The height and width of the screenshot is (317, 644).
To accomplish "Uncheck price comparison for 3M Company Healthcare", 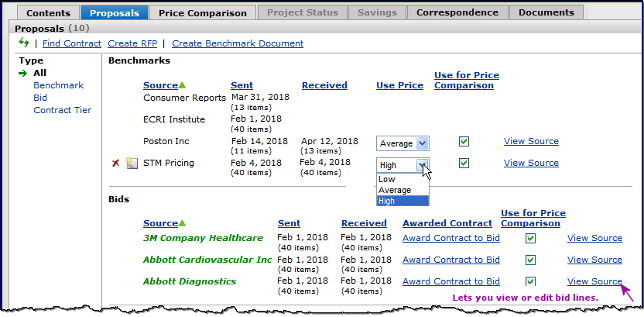I will pyautogui.click(x=530, y=239).
